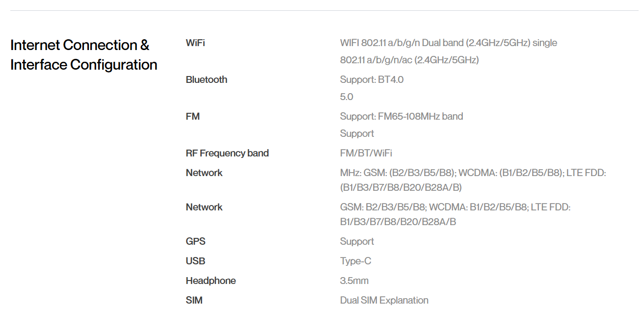The height and width of the screenshot is (334, 644).
Task: Click the 5.0 Bluetooth version value
Action: coord(347,97)
